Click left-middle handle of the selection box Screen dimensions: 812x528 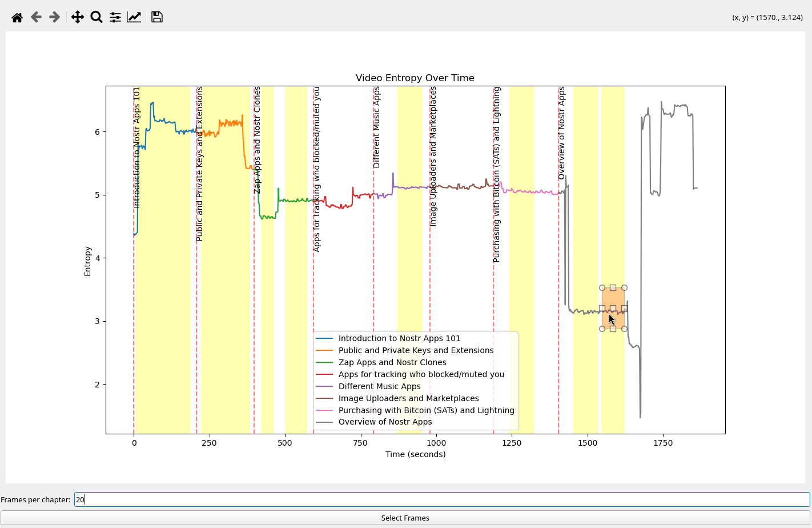(602, 308)
